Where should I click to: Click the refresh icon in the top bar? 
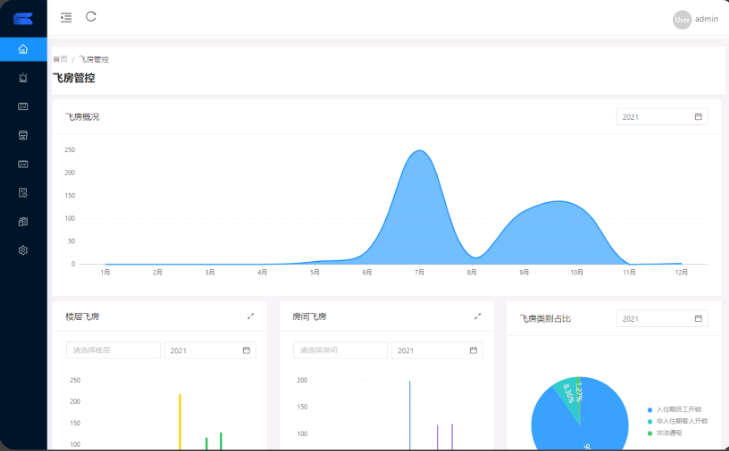(91, 17)
